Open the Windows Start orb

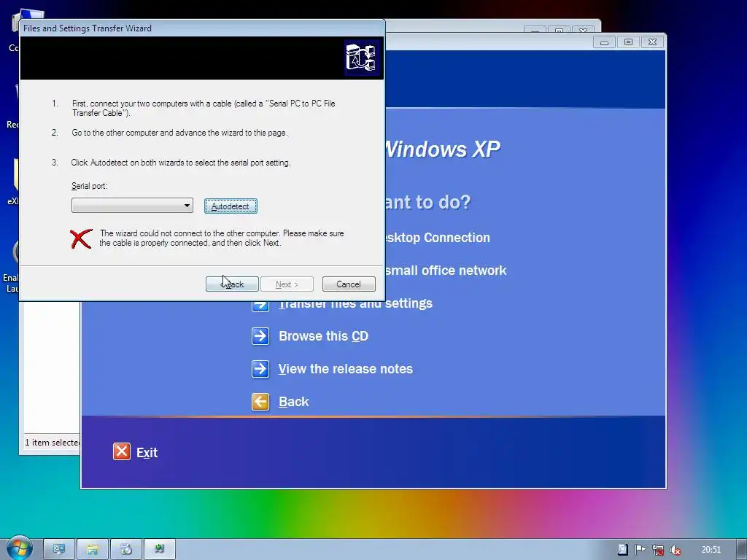point(19,548)
